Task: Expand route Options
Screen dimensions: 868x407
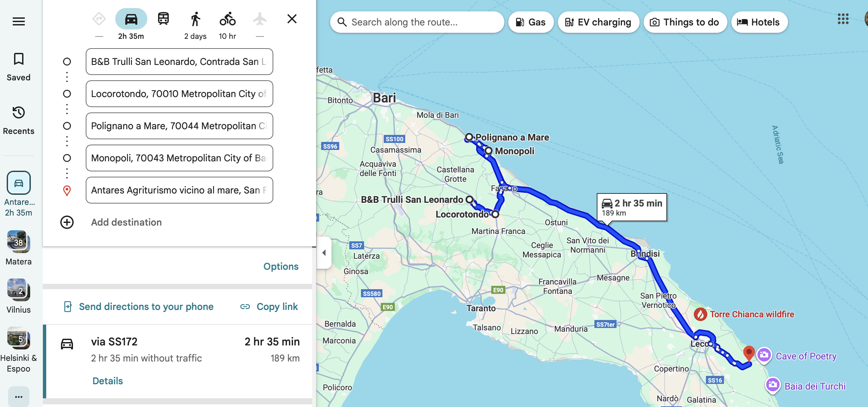Action: click(x=281, y=266)
